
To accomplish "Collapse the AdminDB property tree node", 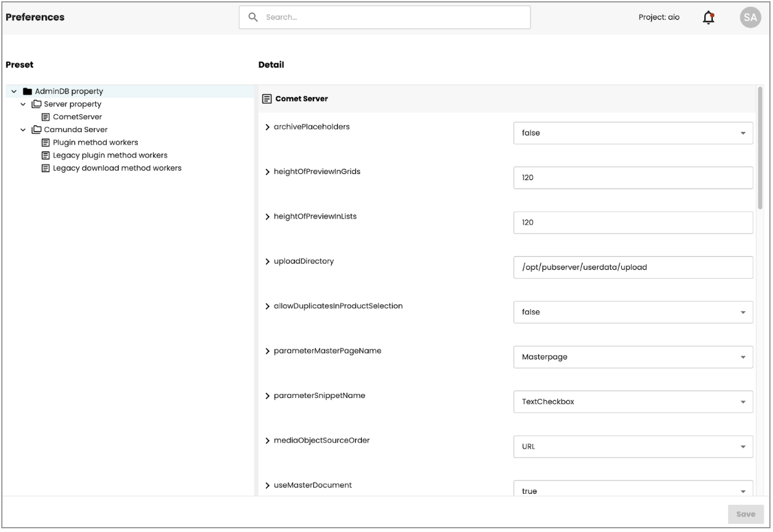I will (14, 92).
